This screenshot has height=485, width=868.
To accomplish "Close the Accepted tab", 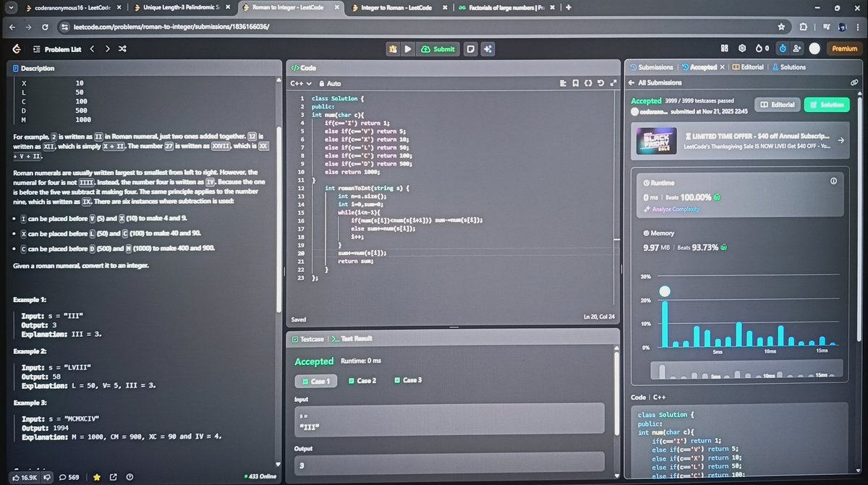I will tap(721, 67).
